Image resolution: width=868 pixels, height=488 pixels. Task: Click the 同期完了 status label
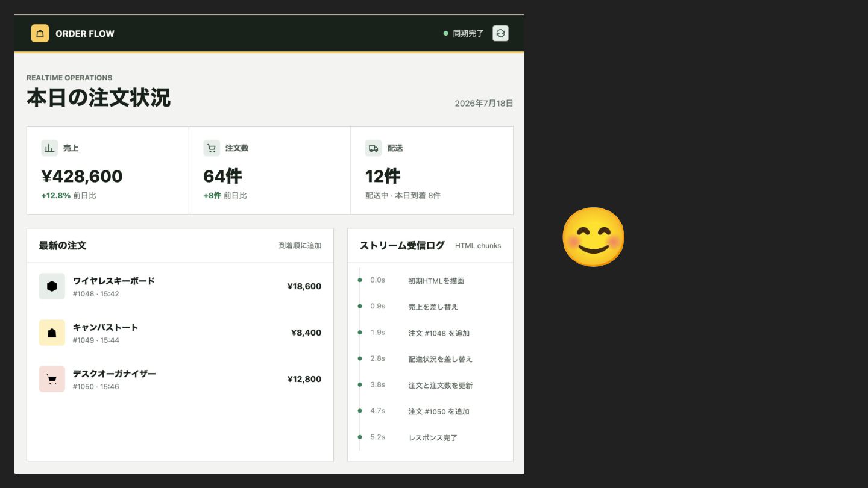click(468, 34)
